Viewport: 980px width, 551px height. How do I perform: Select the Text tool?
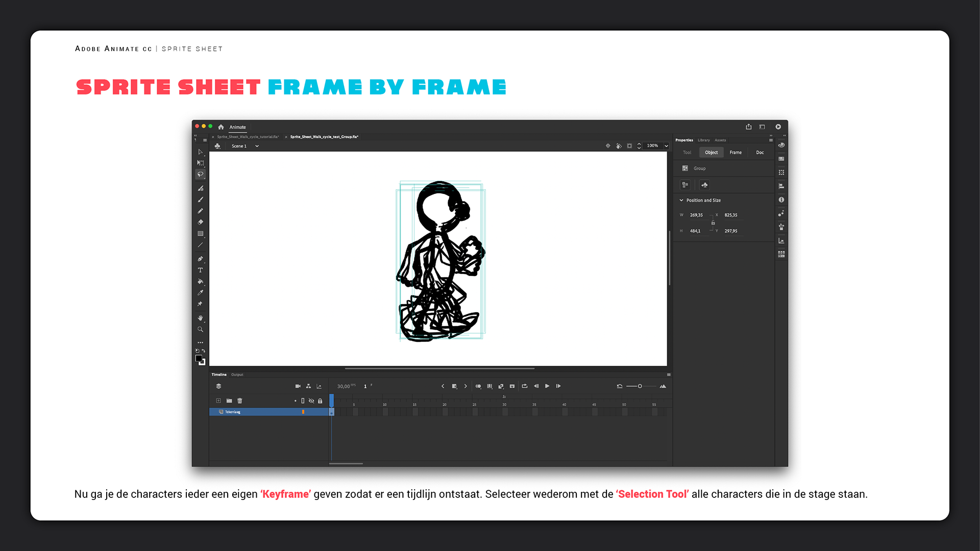coord(201,270)
